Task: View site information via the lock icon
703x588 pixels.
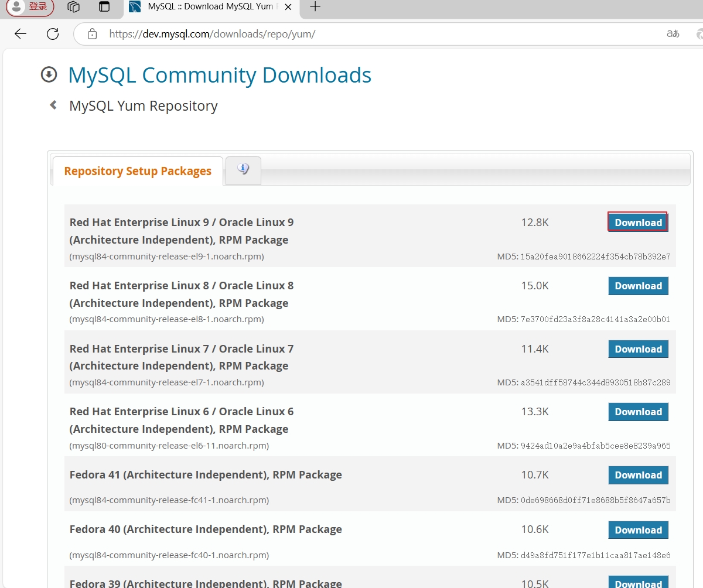Action: pyautogui.click(x=92, y=34)
